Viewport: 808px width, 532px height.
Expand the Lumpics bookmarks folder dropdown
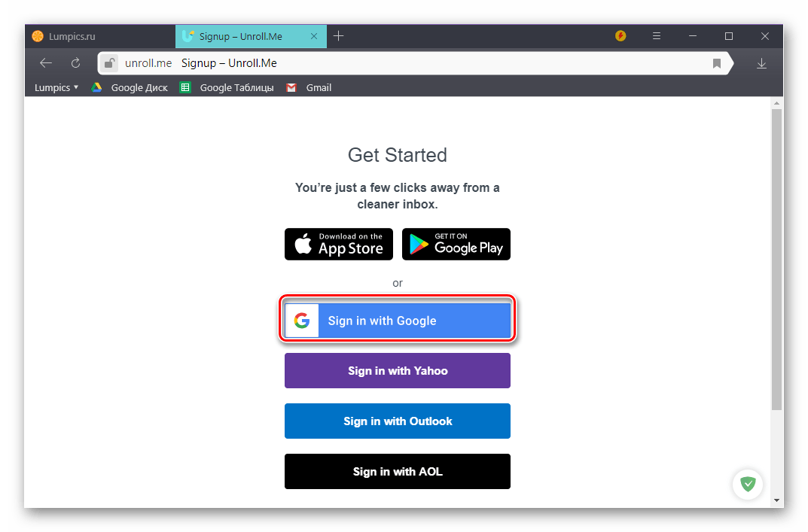coord(56,87)
